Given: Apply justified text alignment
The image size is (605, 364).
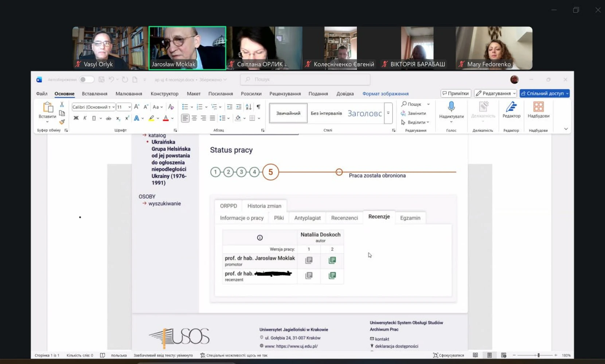Looking at the screenshot, I should pyautogui.click(x=212, y=118).
